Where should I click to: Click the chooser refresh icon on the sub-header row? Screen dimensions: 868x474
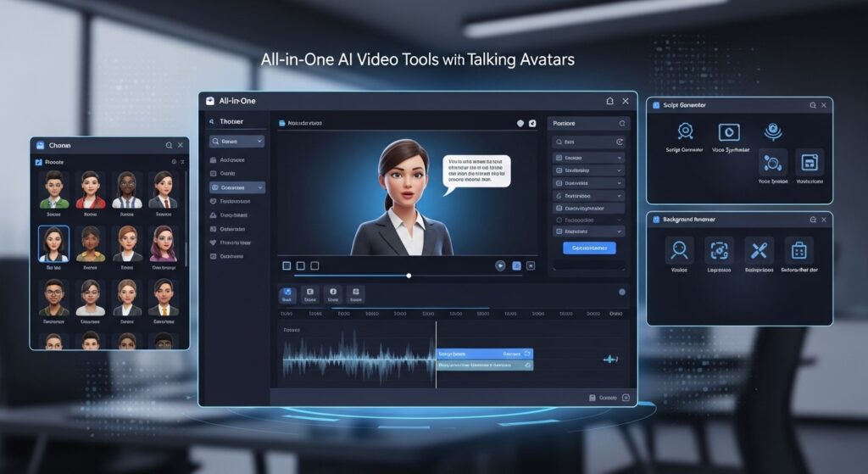(x=174, y=162)
